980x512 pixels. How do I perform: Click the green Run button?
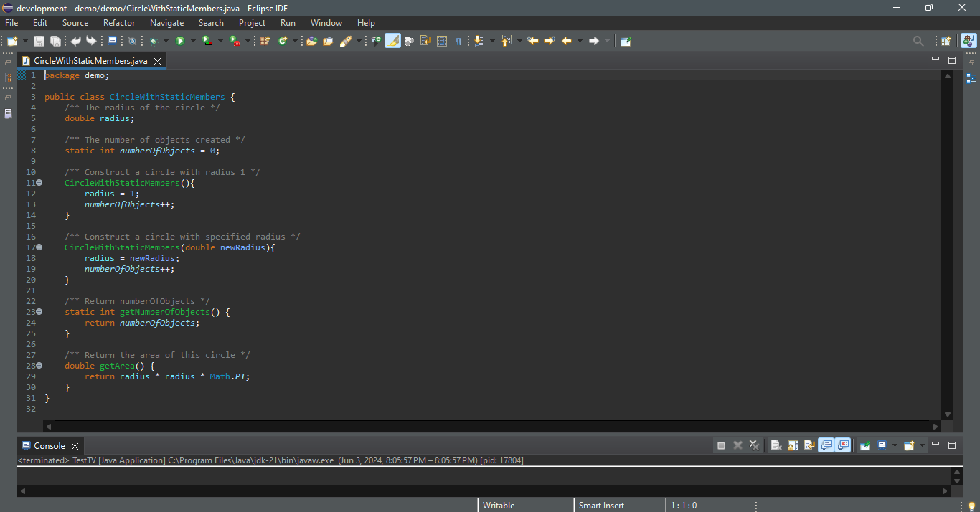(x=180, y=41)
